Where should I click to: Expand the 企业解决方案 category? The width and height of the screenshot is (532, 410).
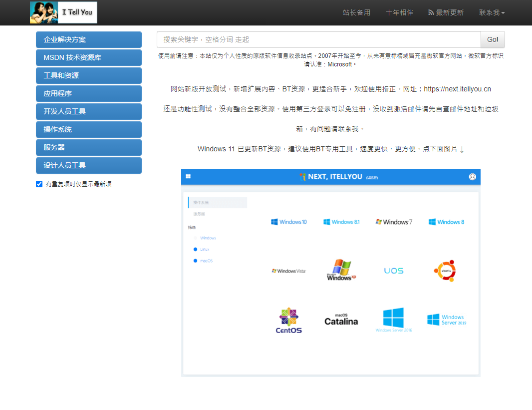coord(89,40)
